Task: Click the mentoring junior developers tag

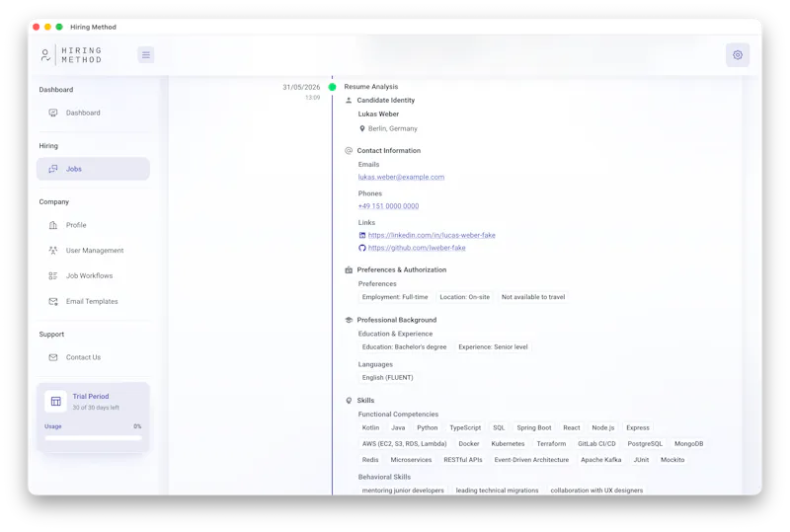Action: pos(403,491)
